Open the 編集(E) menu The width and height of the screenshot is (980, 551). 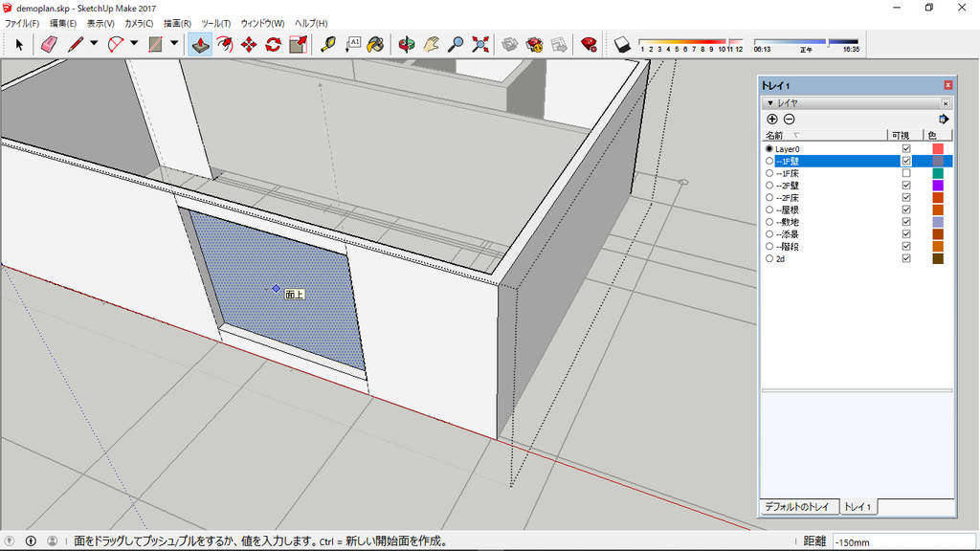point(62,23)
